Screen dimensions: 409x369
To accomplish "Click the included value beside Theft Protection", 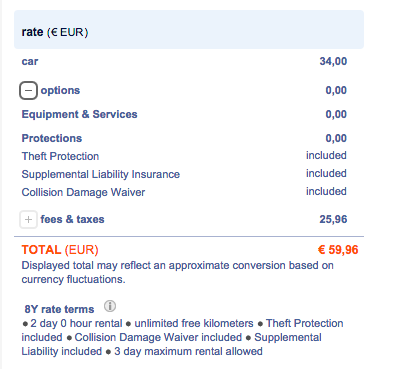I will click(326, 155).
